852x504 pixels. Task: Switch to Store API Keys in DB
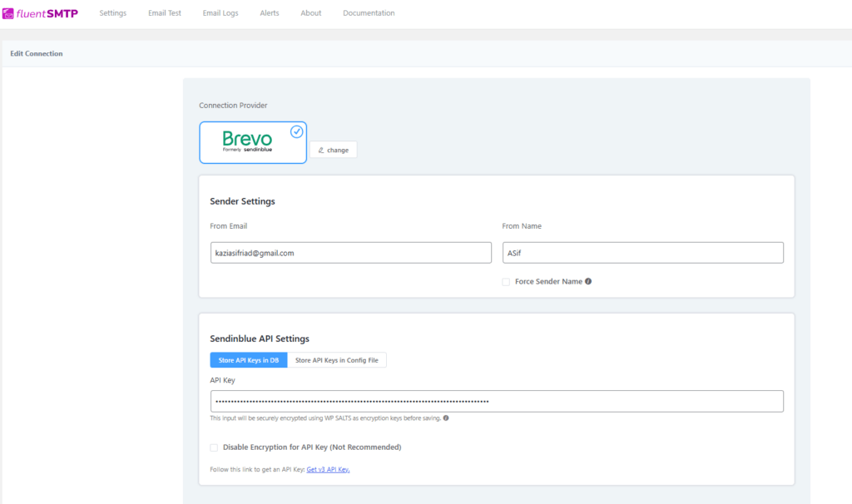248,360
